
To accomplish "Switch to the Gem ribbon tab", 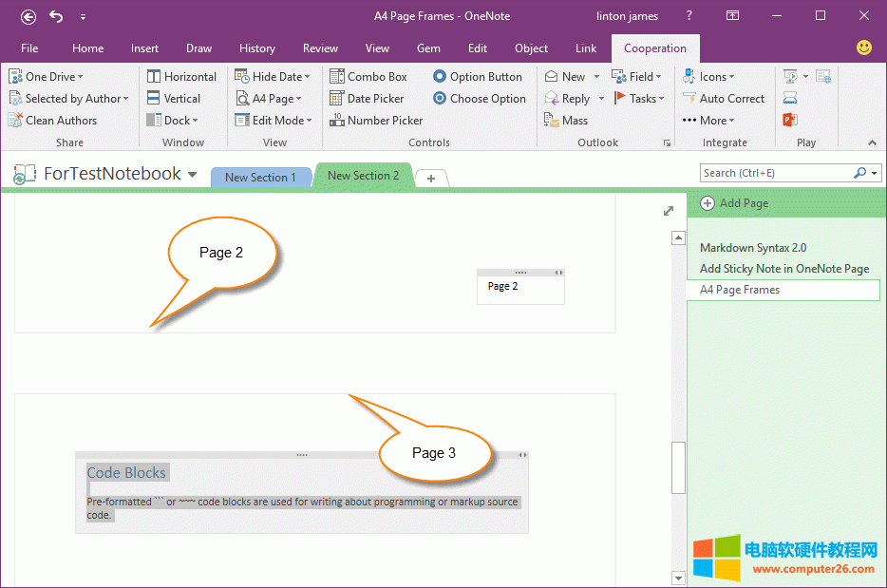I will click(428, 48).
